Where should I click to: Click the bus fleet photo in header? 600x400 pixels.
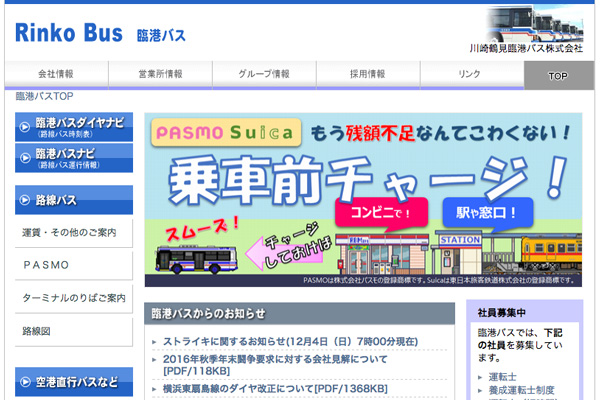point(535,24)
